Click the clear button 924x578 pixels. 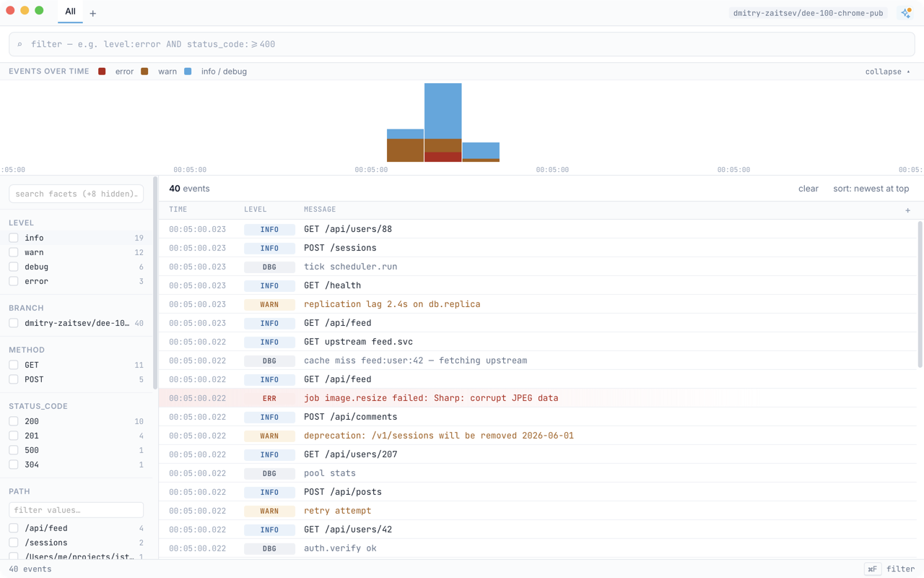click(808, 189)
